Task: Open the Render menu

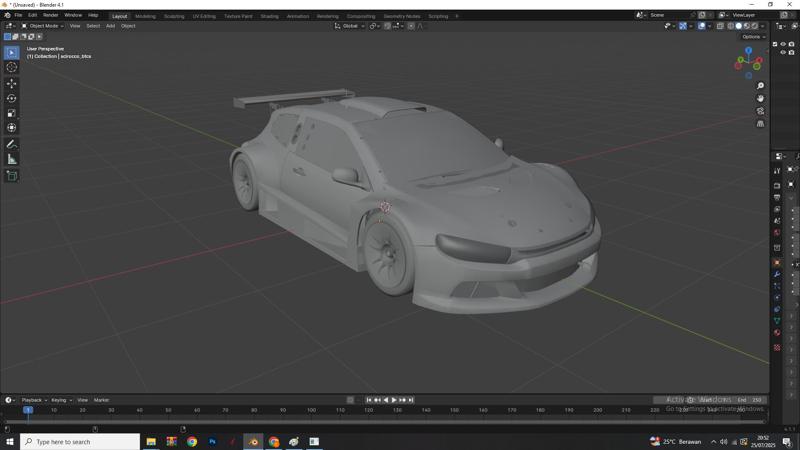Action: [x=51, y=15]
